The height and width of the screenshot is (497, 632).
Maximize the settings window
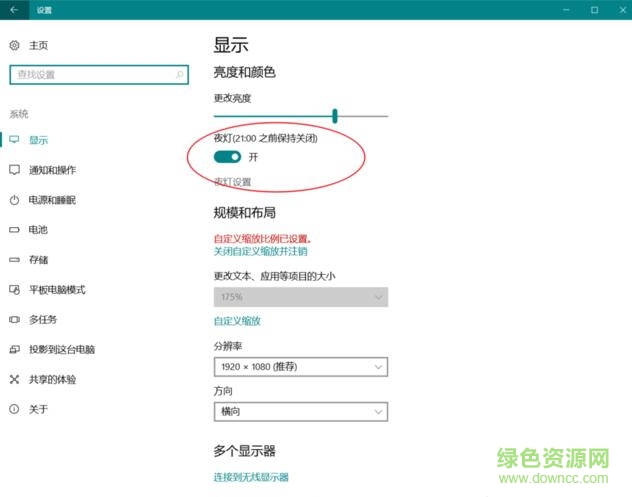[x=595, y=10]
